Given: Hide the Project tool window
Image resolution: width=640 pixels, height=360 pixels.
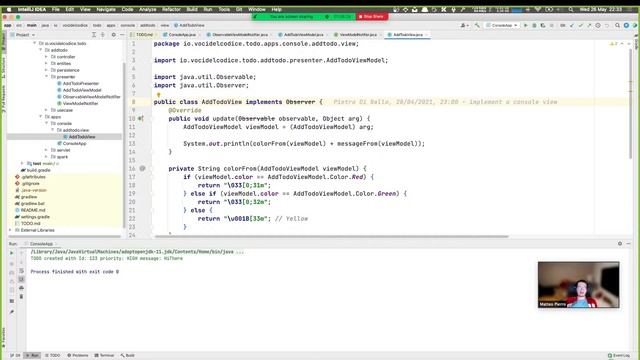Looking at the screenshot, I should [122, 35].
